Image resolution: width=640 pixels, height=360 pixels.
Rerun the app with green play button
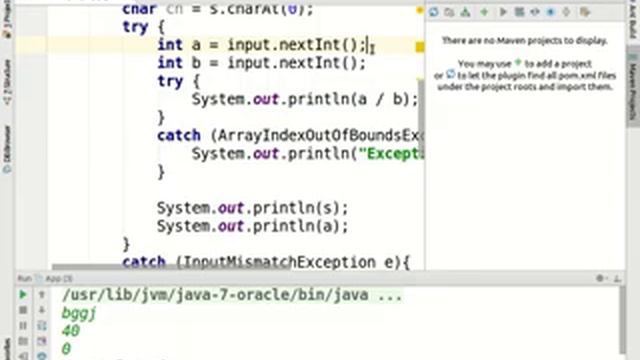[x=23, y=294]
